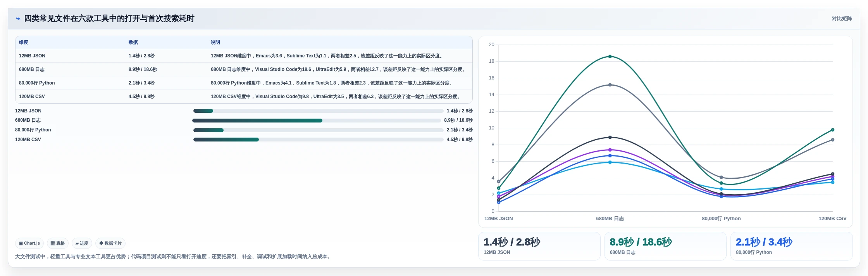Viewport: 868px width, 276px height.
Task: Click the 数据 column header
Action: coord(133,42)
